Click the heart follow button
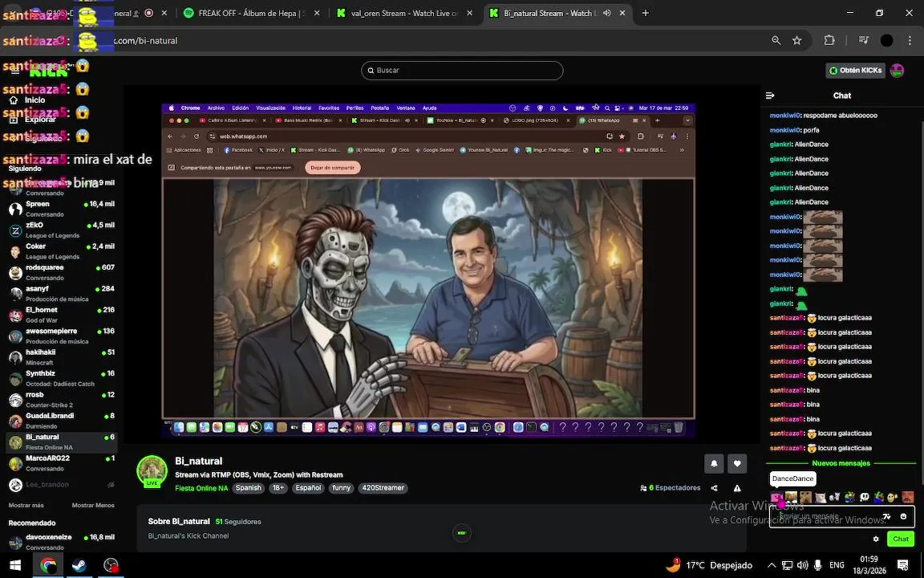Viewport: 924px width, 578px height. [x=737, y=463]
